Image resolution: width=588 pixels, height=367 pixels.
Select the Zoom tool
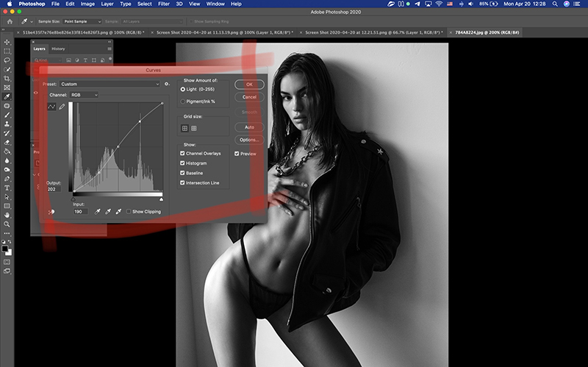click(7, 224)
